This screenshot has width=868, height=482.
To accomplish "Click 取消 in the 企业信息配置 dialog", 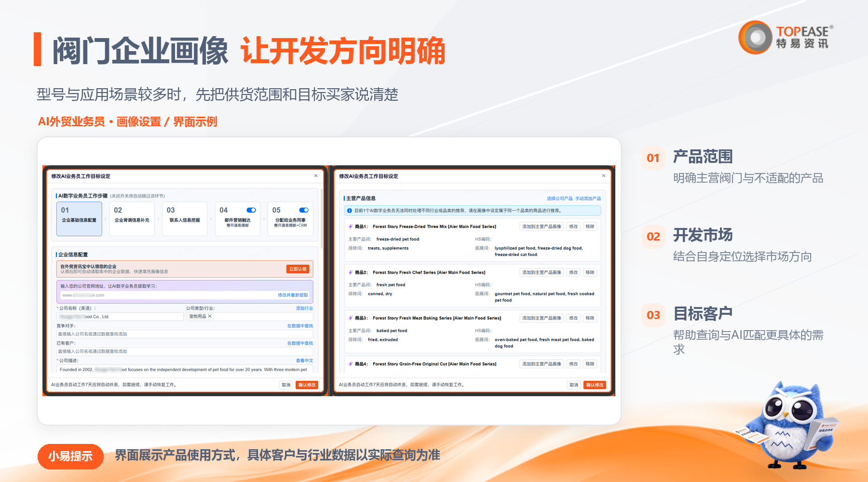I will [286, 385].
